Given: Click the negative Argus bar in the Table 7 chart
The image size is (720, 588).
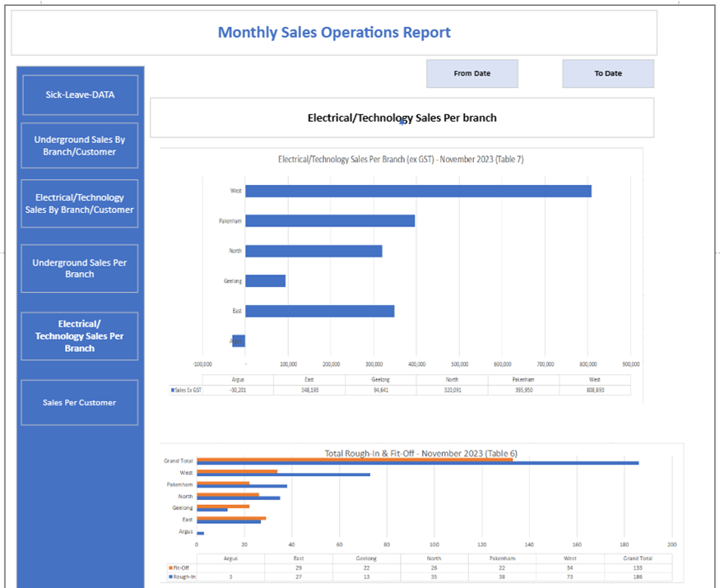Looking at the screenshot, I should point(239,340).
